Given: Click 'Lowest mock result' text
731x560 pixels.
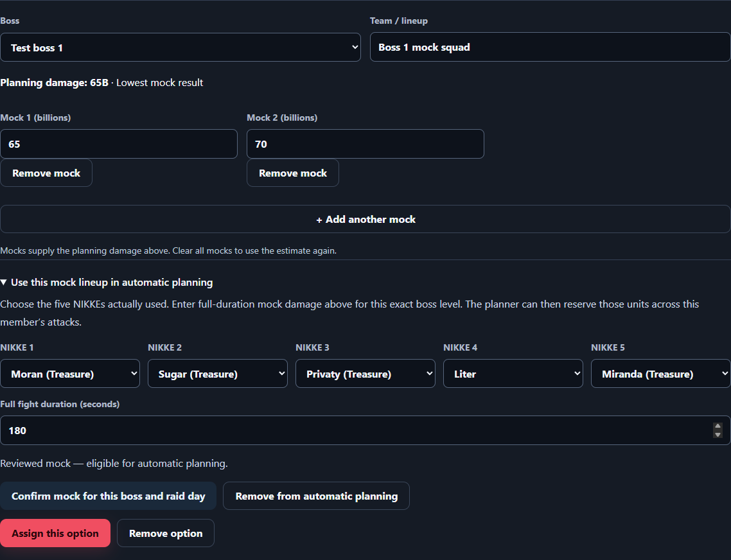Looking at the screenshot, I should point(159,83).
